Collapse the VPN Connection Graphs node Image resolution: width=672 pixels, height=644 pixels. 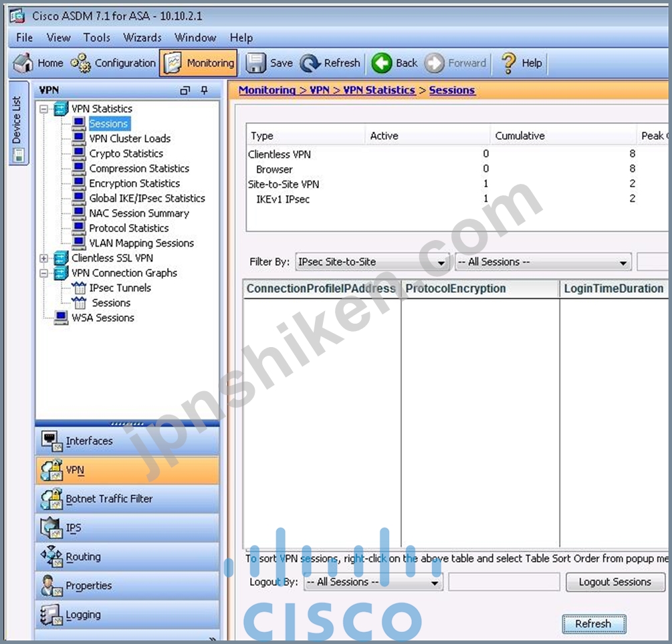click(x=43, y=273)
